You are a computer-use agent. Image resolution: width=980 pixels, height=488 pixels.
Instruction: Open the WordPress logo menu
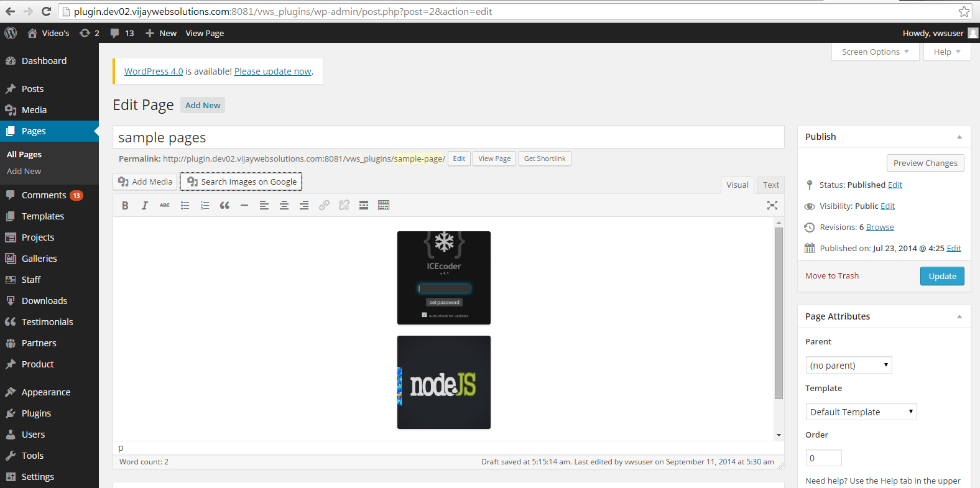pyautogui.click(x=11, y=33)
